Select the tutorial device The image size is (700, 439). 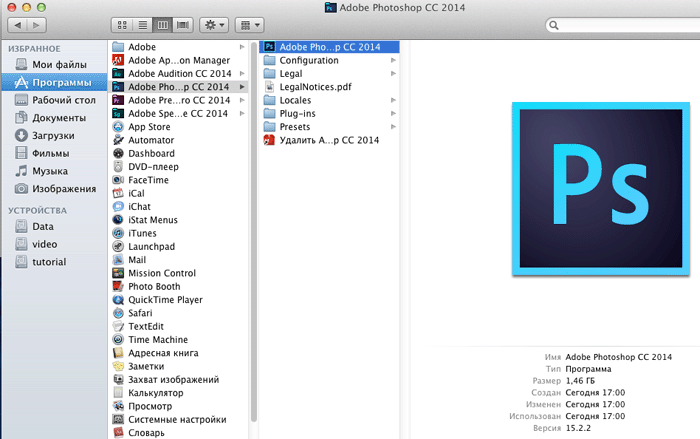click(54, 262)
